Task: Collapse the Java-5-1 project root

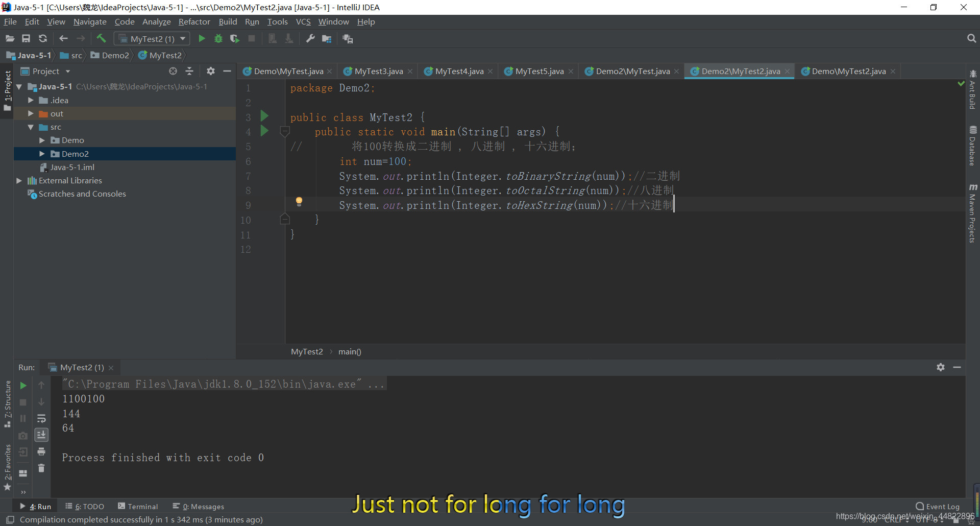Action: [19, 87]
